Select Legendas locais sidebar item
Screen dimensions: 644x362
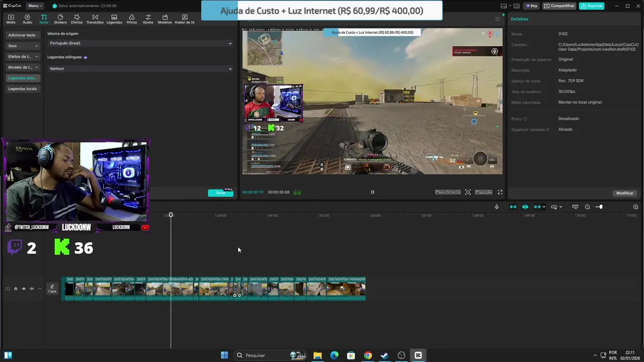point(22,88)
